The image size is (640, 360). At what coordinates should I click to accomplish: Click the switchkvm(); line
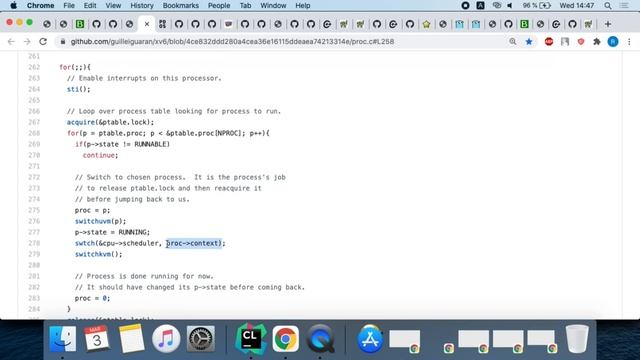98,254
